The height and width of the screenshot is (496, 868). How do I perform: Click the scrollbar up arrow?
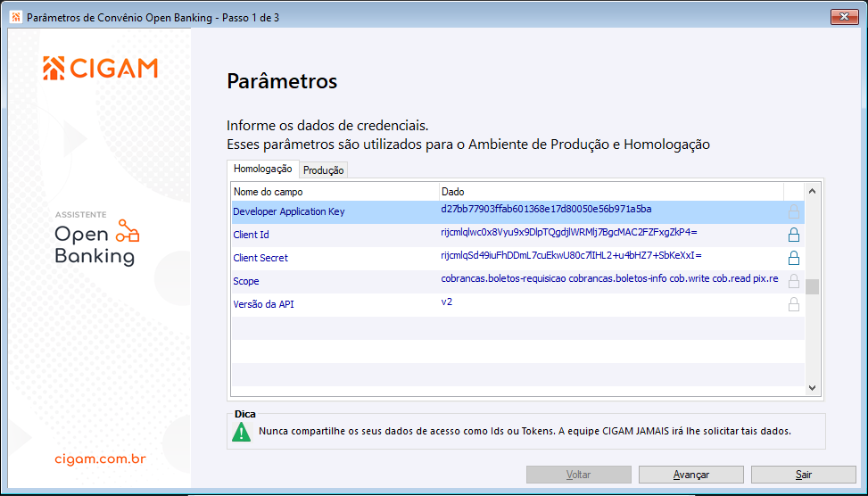pos(812,192)
